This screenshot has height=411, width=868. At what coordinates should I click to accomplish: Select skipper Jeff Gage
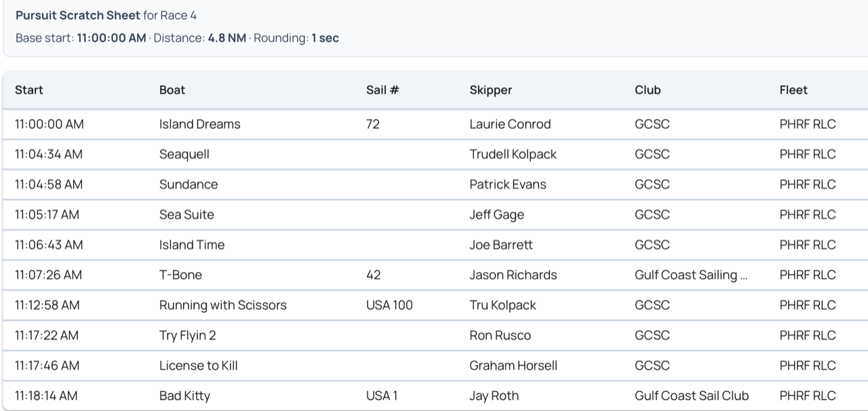click(496, 214)
